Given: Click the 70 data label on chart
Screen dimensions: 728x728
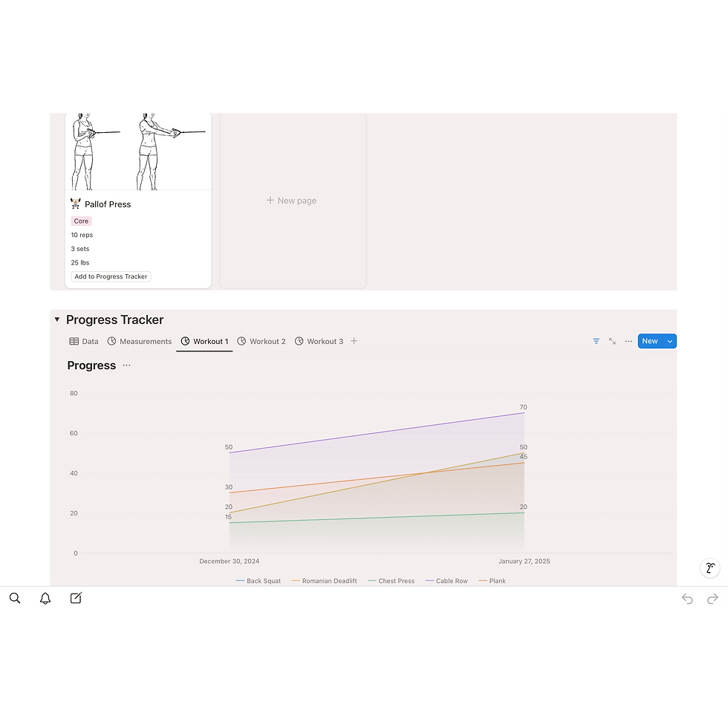Looking at the screenshot, I should [523, 407].
